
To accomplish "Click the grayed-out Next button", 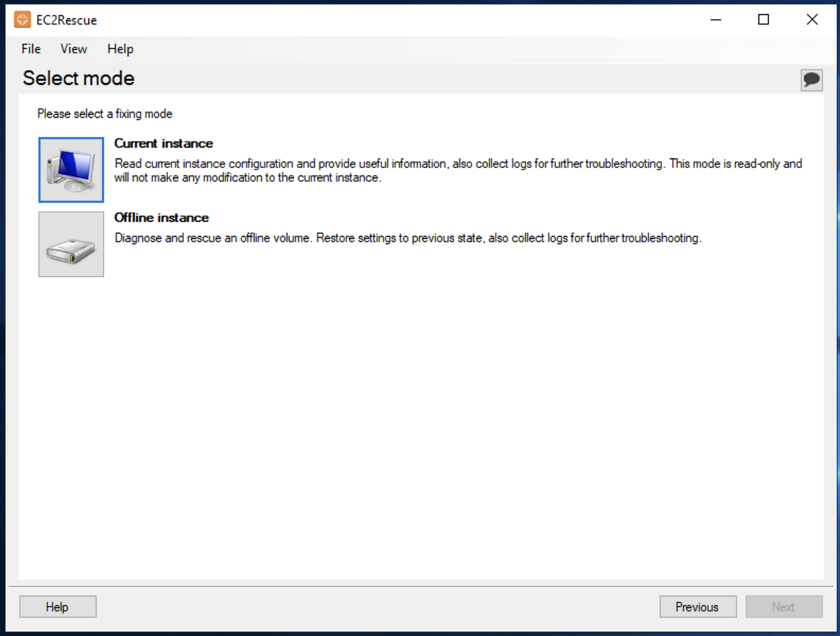I will [784, 607].
